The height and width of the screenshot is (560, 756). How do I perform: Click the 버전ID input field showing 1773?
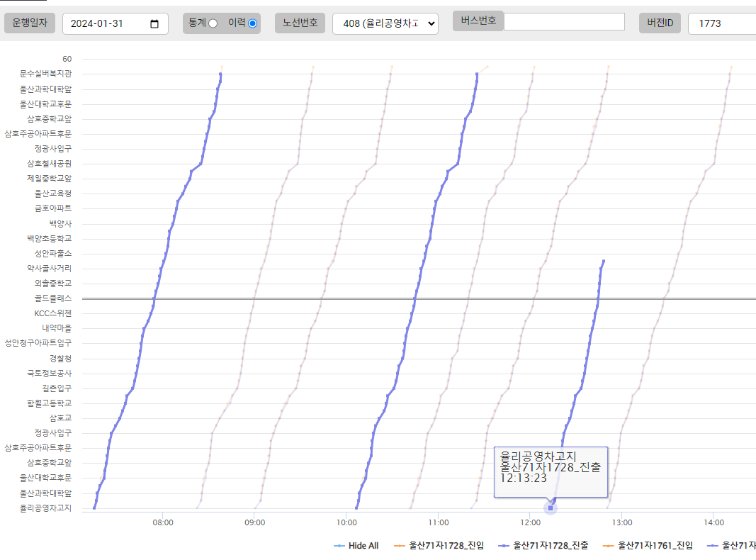[723, 23]
